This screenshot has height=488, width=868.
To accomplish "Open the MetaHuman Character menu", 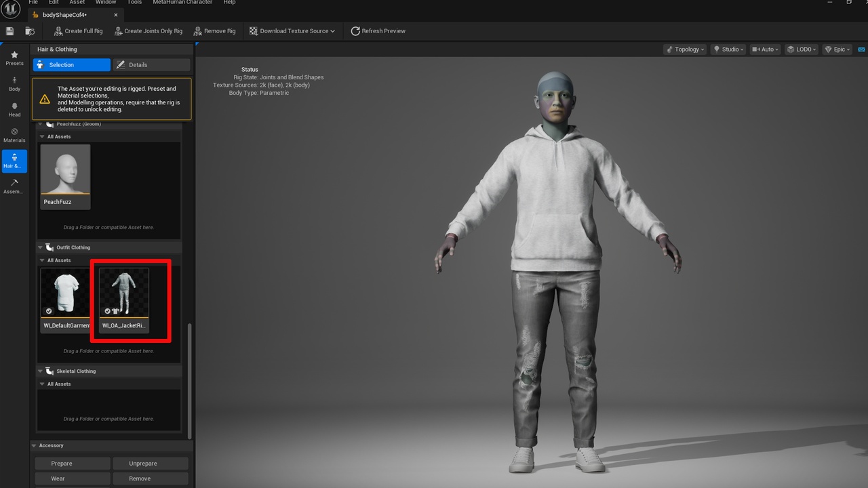I will pyautogui.click(x=184, y=3).
